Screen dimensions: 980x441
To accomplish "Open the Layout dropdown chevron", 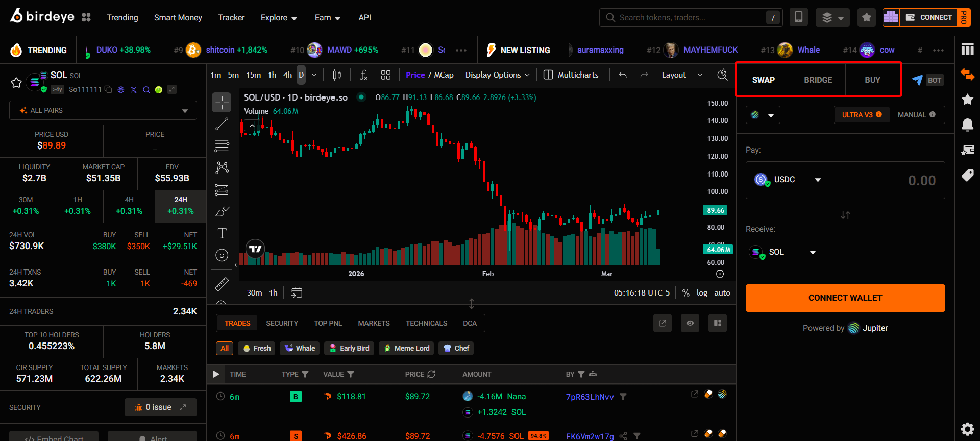I will [700, 75].
